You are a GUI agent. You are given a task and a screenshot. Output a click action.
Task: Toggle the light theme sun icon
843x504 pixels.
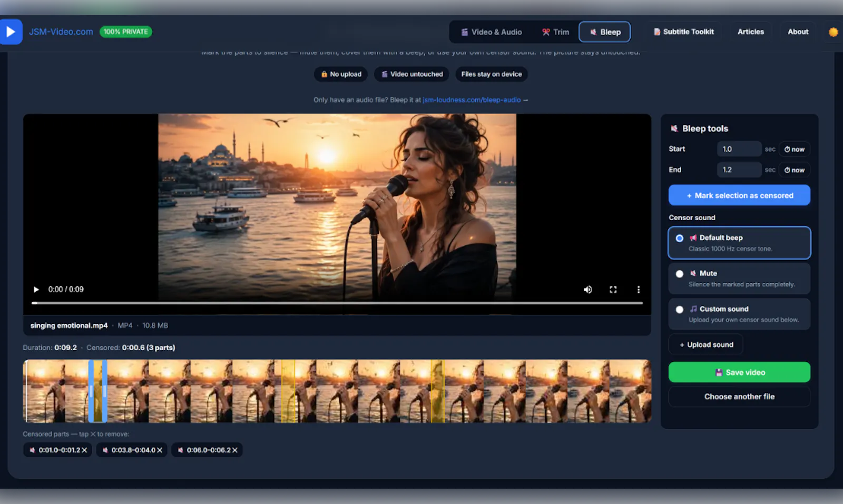pyautogui.click(x=833, y=32)
